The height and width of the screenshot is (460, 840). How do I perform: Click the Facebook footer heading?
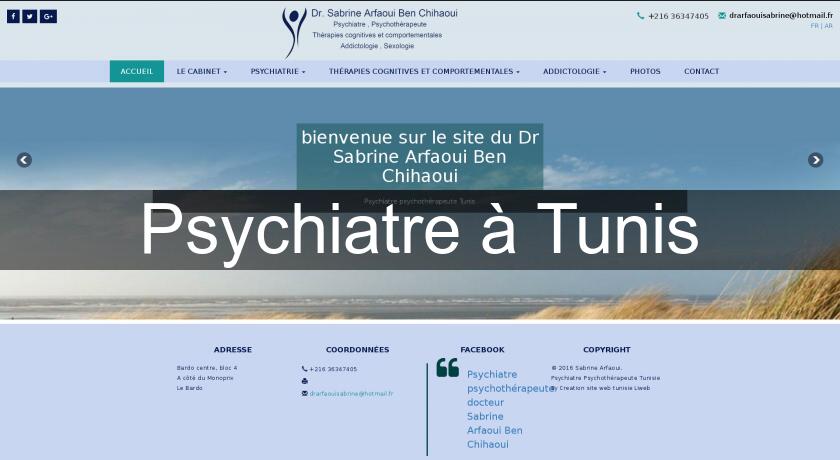[482, 350]
